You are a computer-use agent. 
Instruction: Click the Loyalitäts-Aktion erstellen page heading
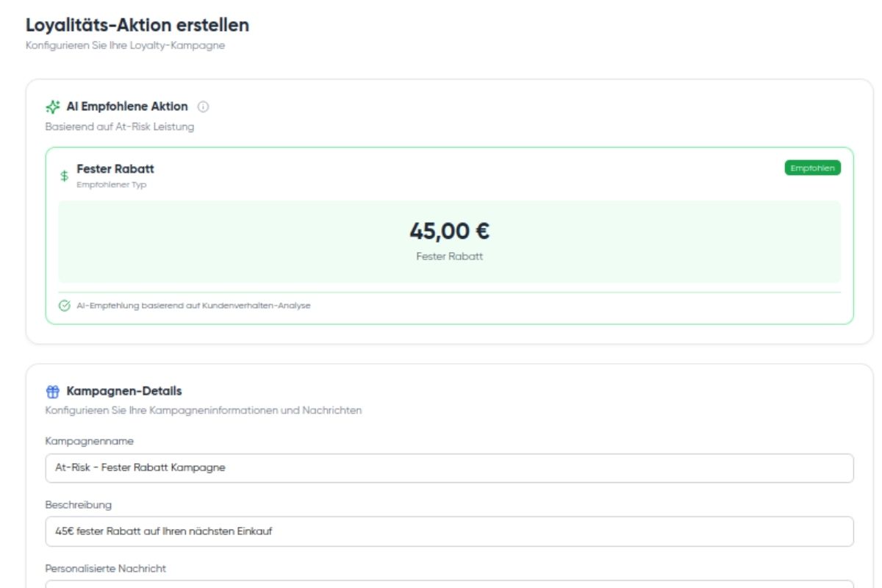tap(137, 25)
